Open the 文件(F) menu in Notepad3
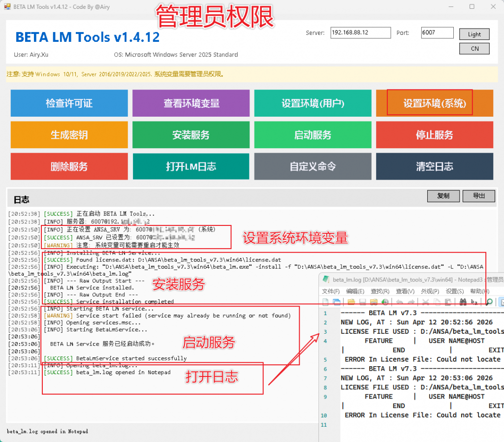Viewport: 504px width, 442px height. coord(330,291)
